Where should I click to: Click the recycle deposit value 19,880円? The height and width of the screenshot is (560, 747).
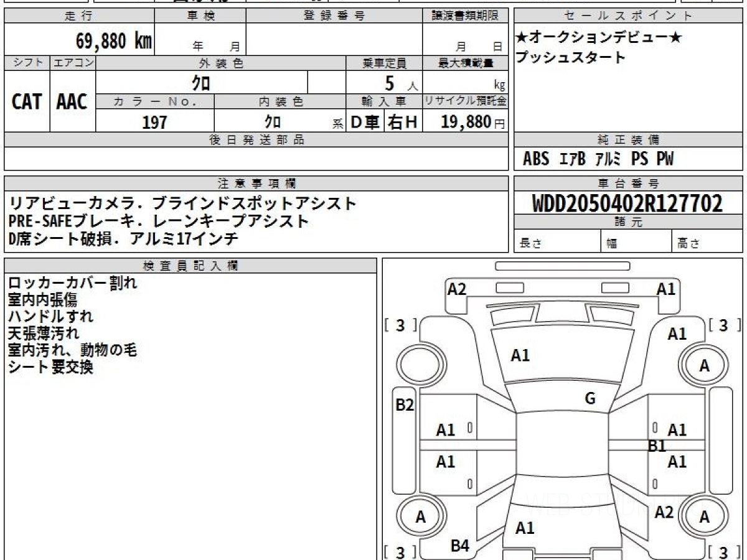[x=473, y=122]
